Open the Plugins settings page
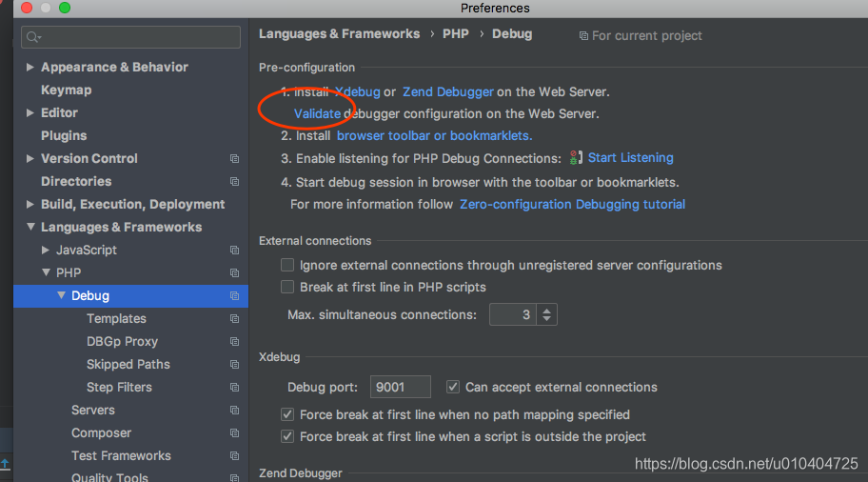The width and height of the screenshot is (868, 482). coord(64,135)
